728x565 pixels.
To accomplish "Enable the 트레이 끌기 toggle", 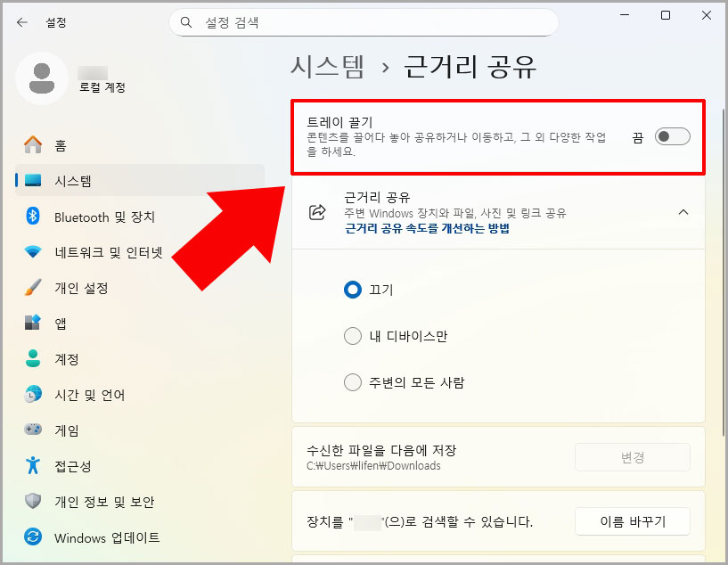I will click(673, 136).
